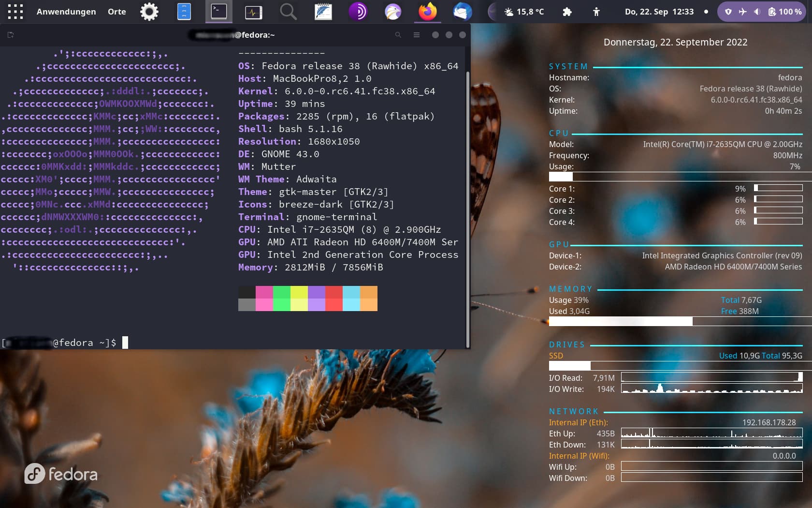Launch the text editor with feather icon
Screen dimensions: 812x508
[323, 12]
